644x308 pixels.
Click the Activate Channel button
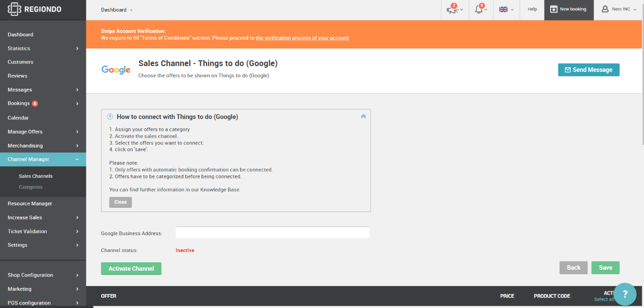(131, 268)
